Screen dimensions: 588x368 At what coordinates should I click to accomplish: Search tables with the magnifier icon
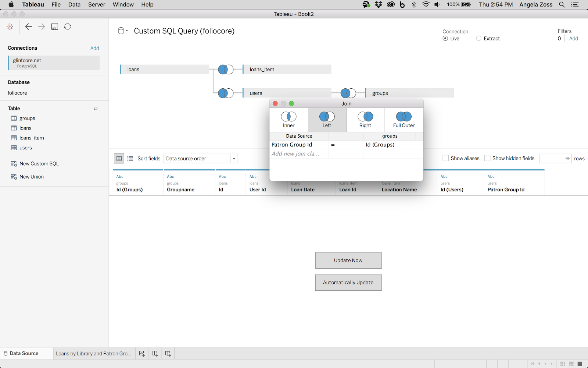click(x=96, y=109)
